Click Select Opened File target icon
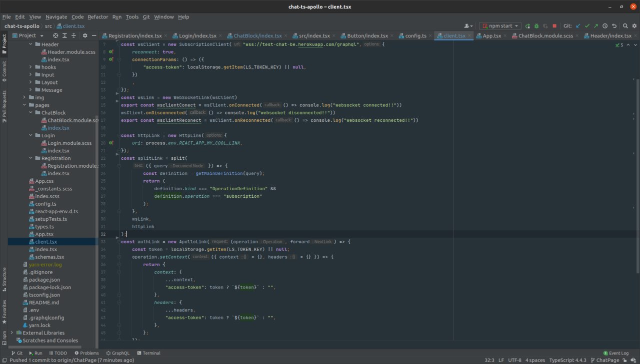The image size is (640, 364). [x=55, y=35]
